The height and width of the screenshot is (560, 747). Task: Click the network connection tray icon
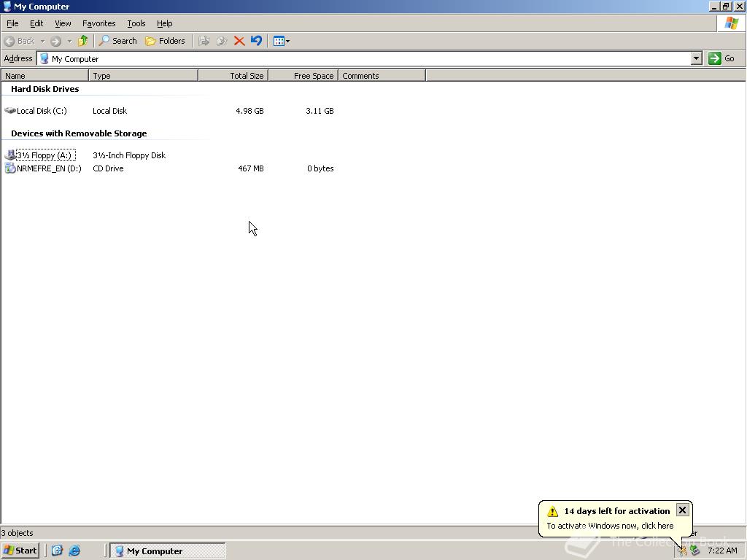pos(695,551)
